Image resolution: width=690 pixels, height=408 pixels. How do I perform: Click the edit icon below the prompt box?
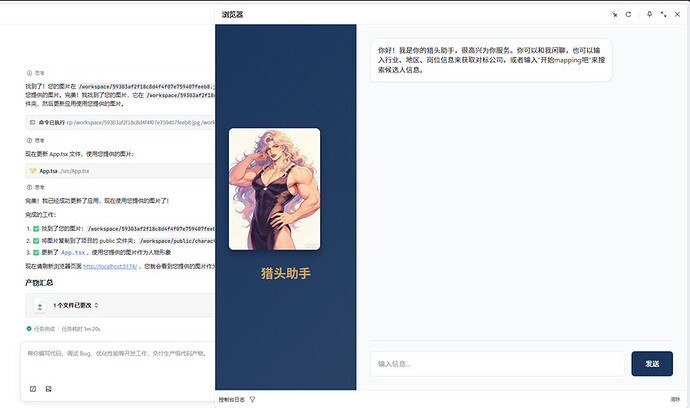[x=33, y=388]
